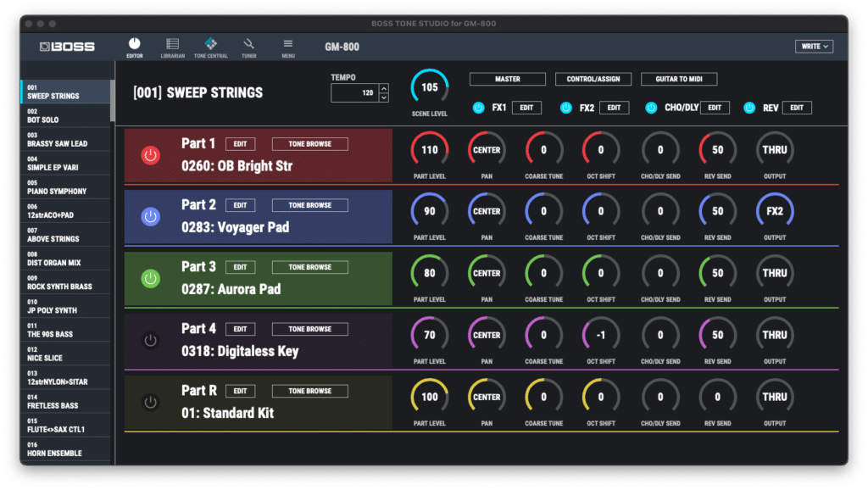Open the MASTER settings
Screen dimensions: 868x490
click(x=507, y=79)
